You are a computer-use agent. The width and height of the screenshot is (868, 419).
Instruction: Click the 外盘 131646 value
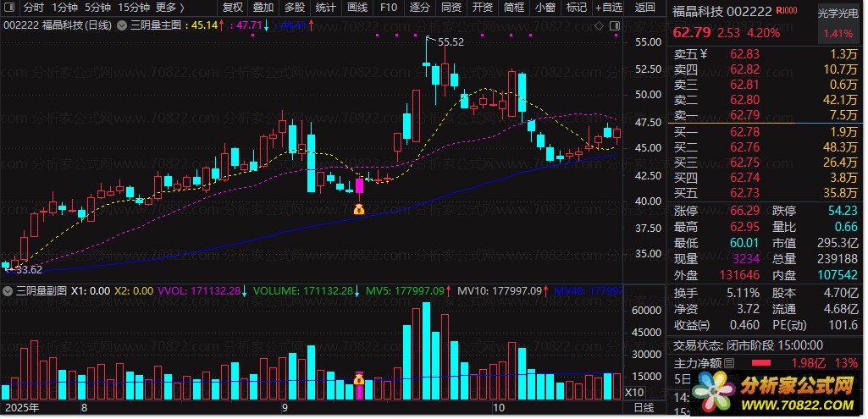tap(739, 274)
